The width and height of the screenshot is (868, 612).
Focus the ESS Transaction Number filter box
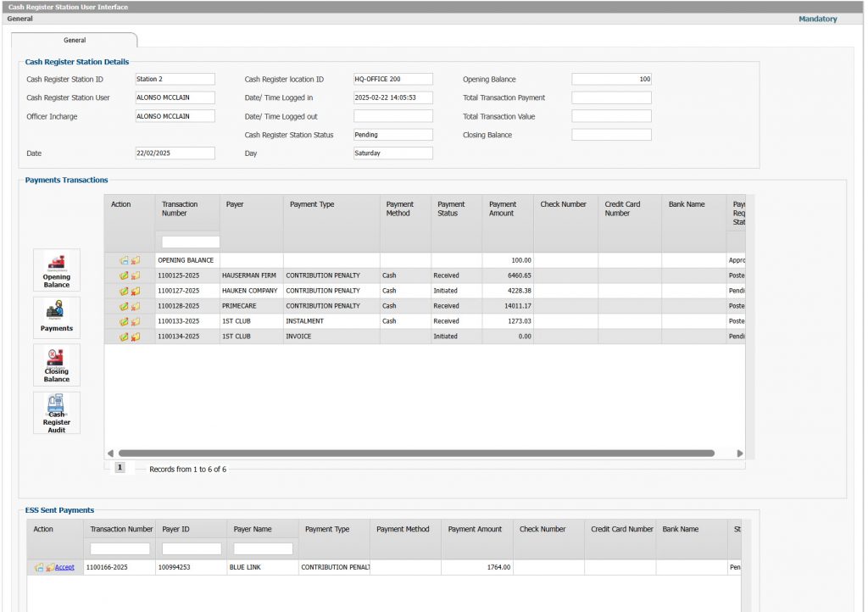click(120, 548)
